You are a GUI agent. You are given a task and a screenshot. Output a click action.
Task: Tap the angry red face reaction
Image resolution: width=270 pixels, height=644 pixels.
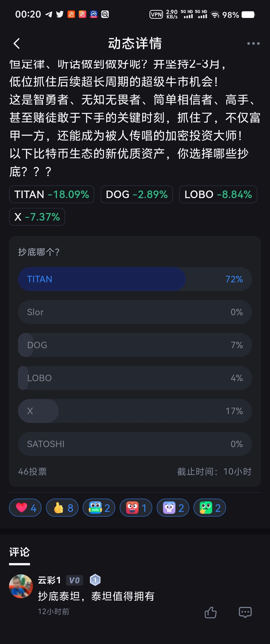click(136, 508)
